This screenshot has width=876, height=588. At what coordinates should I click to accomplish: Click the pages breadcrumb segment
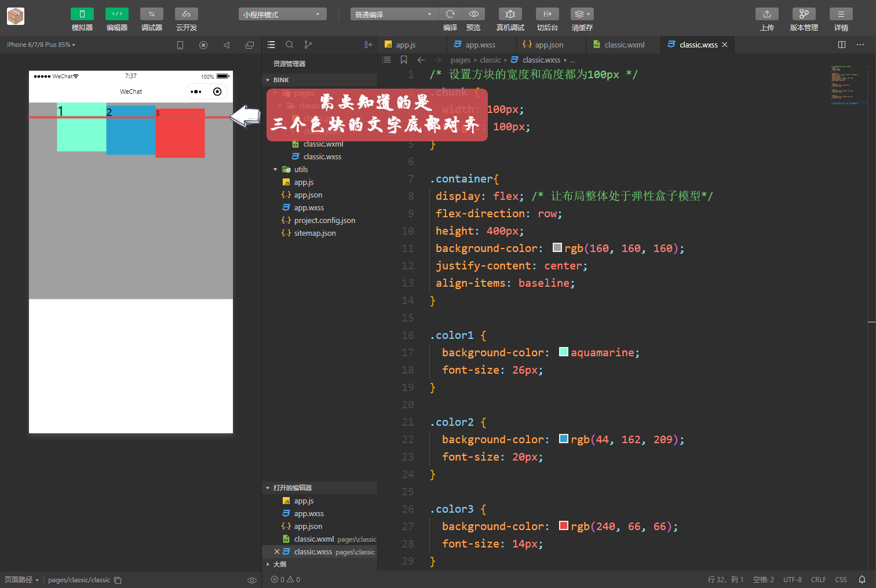461,60
